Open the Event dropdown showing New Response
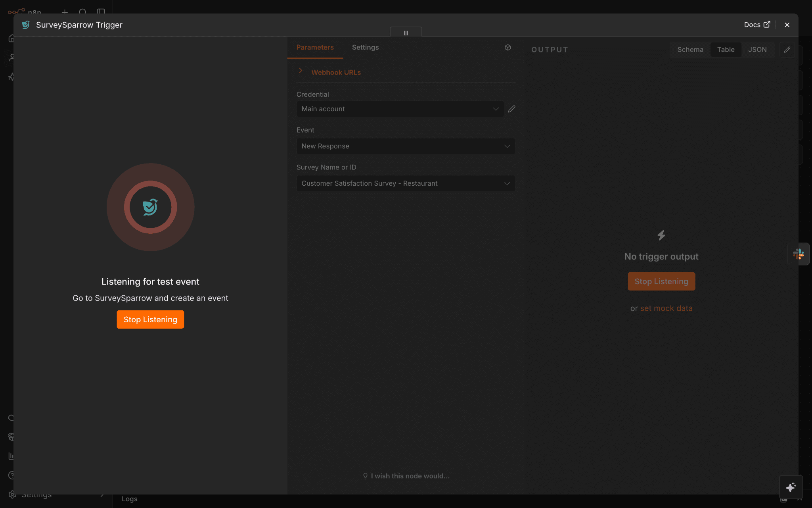The height and width of the screenshot is (508, 812). [x=406, y=146]
